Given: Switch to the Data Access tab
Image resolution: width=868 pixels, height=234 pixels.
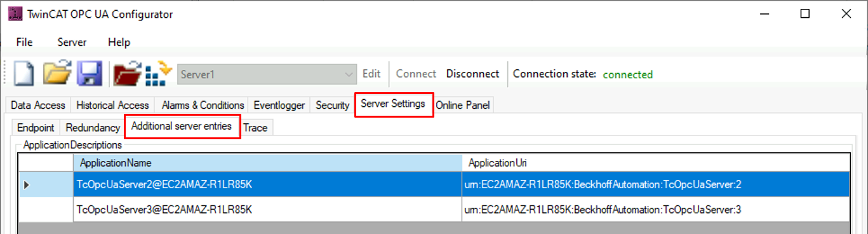Looking at the screenshot, I should (x=38, y=105).
